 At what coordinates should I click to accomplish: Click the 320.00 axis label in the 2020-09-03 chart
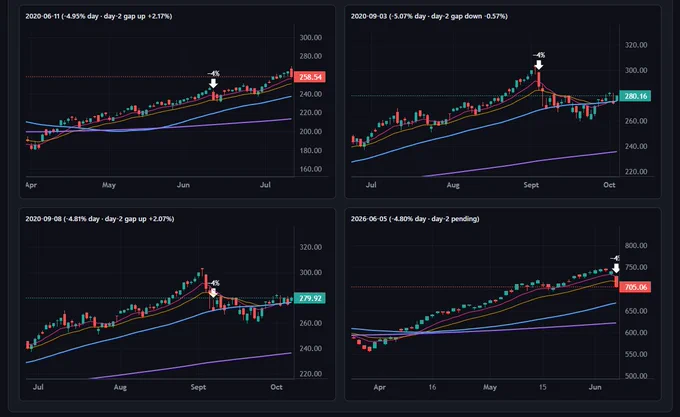[636, 45]
